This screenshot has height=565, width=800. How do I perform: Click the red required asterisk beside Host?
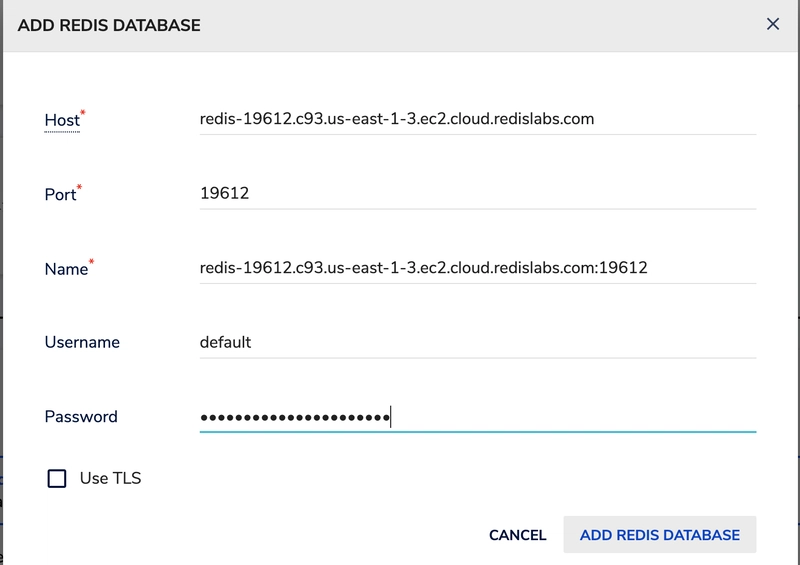[x=83, y=112]
